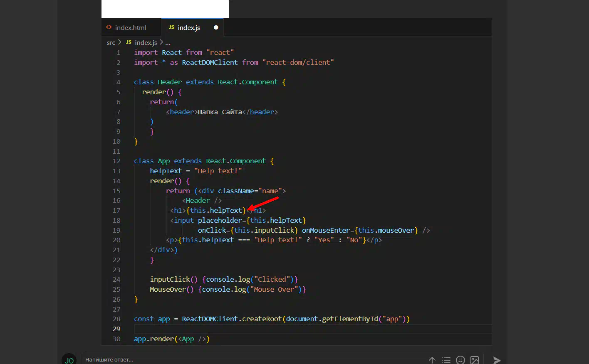The image size is (589, 364).
Task: Click line number 17 in the gutter
Action: coord(116,211)
